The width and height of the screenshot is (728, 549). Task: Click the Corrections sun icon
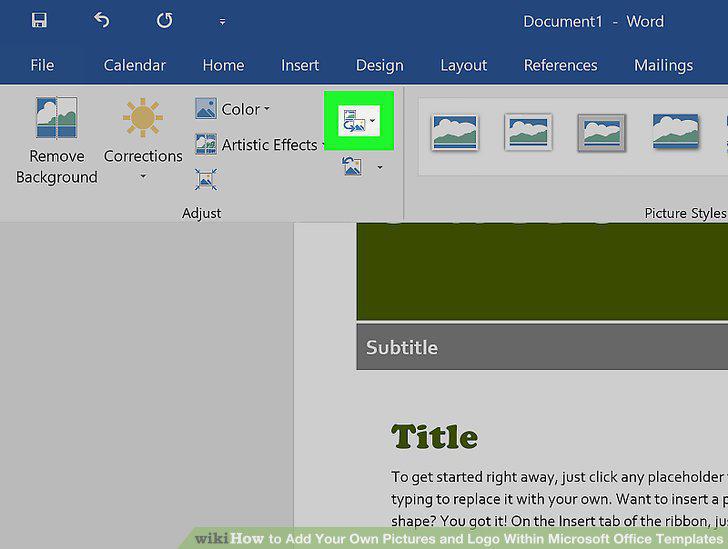pyautogui.click(x=143, y=118)
